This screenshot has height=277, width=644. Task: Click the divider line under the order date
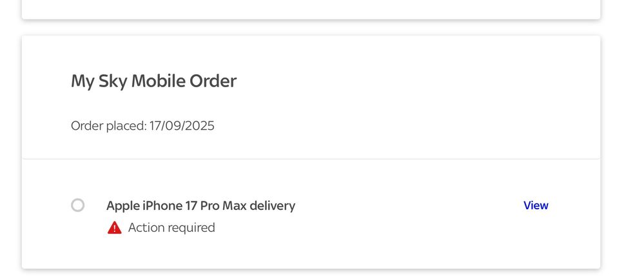coord(311,158)
